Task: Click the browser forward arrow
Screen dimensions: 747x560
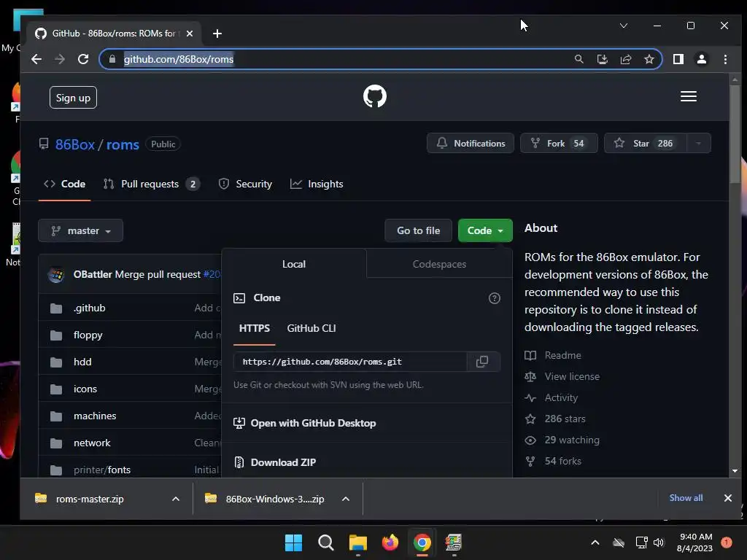Action: click(60, 59)
